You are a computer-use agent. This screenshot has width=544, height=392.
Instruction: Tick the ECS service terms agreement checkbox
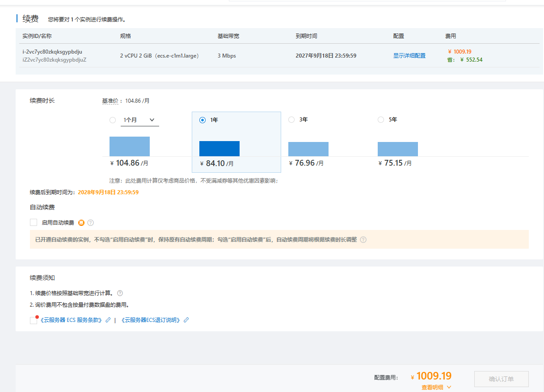(34, 320)
